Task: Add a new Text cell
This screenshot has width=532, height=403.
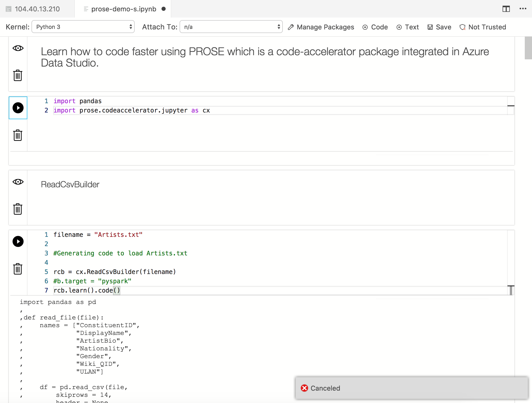Action: (x=407, y=27)
